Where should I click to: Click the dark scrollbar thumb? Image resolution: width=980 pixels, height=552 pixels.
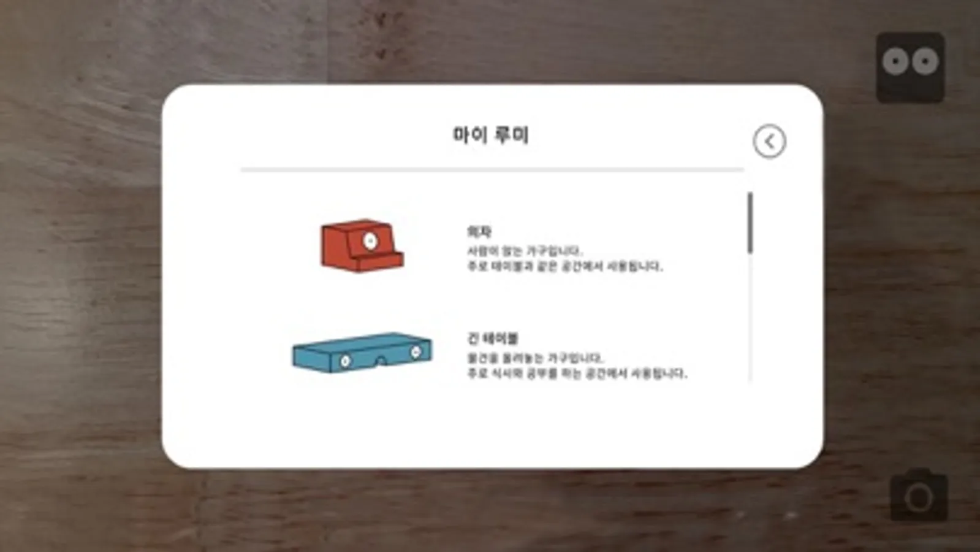click(x=750, y=223)
